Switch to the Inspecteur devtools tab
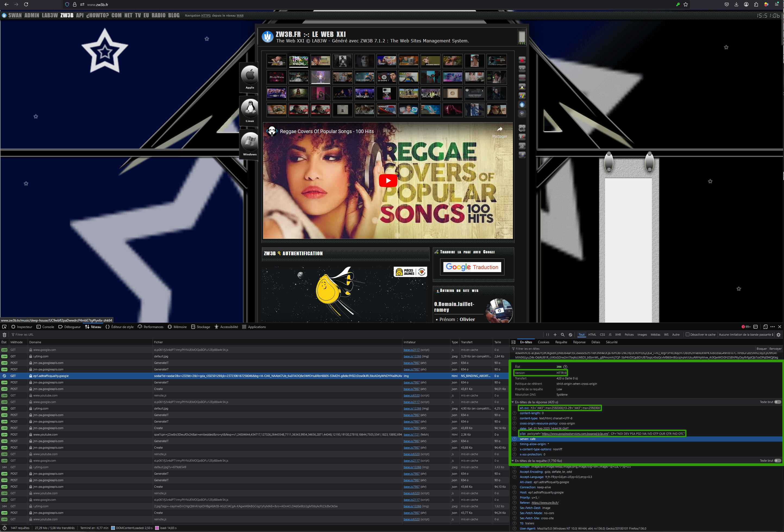This screenshot has width=784, height=532. [22, 327]
